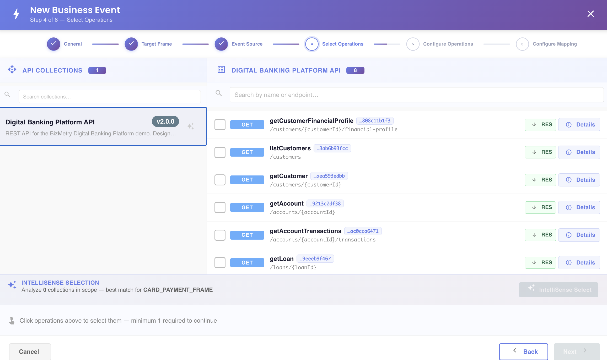Open RES for getCustomerFinancialProfile
Screen dimensions: 607x364
(x=540, y=125)
